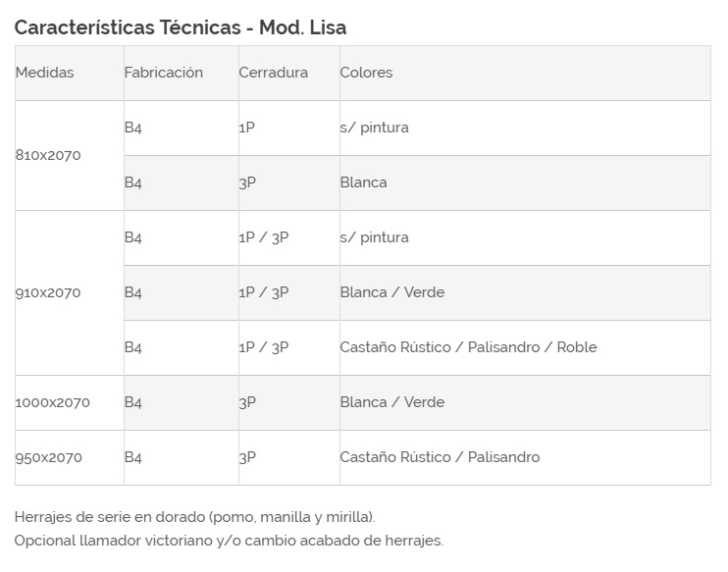This screenshot has height=572, width=728.
Task: Click the 3P cell in the 1000x2070 row
Action: tap(247, 402)
